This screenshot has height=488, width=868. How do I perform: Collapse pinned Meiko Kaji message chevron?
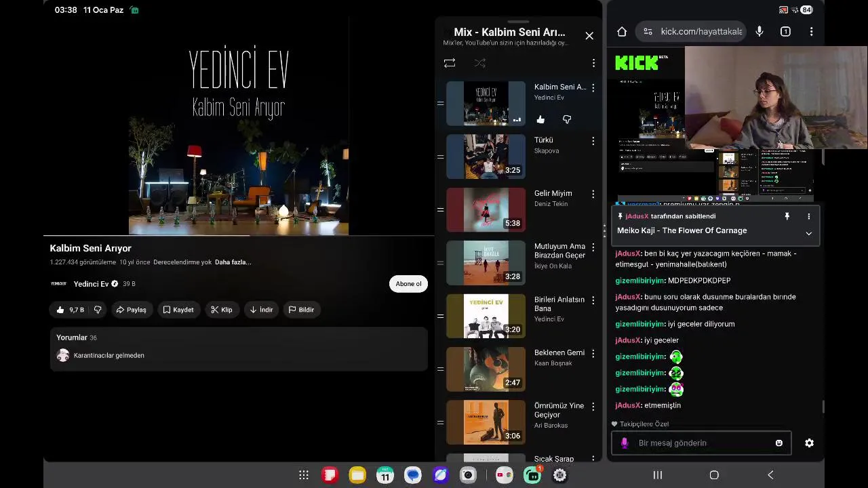[x=808, y=233]
